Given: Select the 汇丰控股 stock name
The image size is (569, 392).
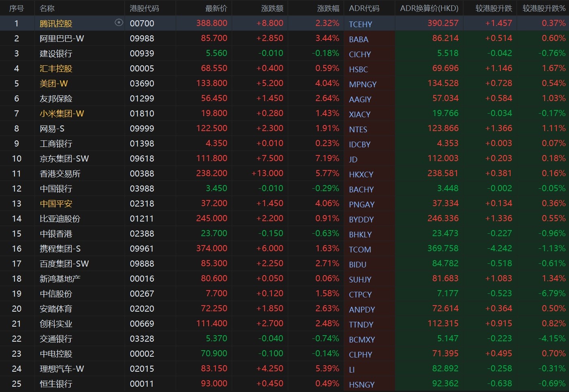Looking at the screenshot, I should 56,69.
